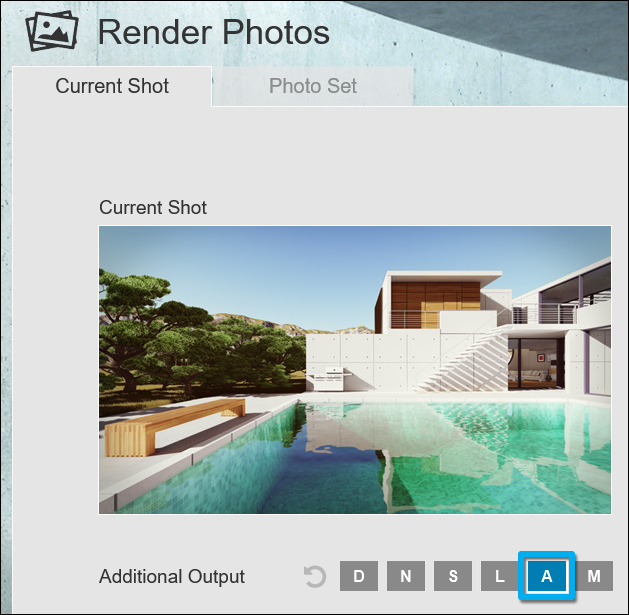Toggle the D depth map output
Screen dimensions: 629x615
[359, 576]
